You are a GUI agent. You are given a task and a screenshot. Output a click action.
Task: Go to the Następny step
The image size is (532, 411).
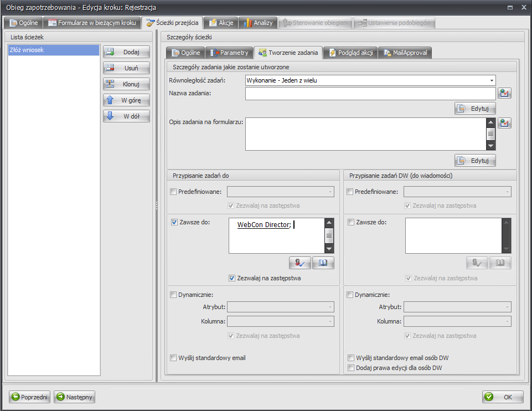(x=74, y=397)
